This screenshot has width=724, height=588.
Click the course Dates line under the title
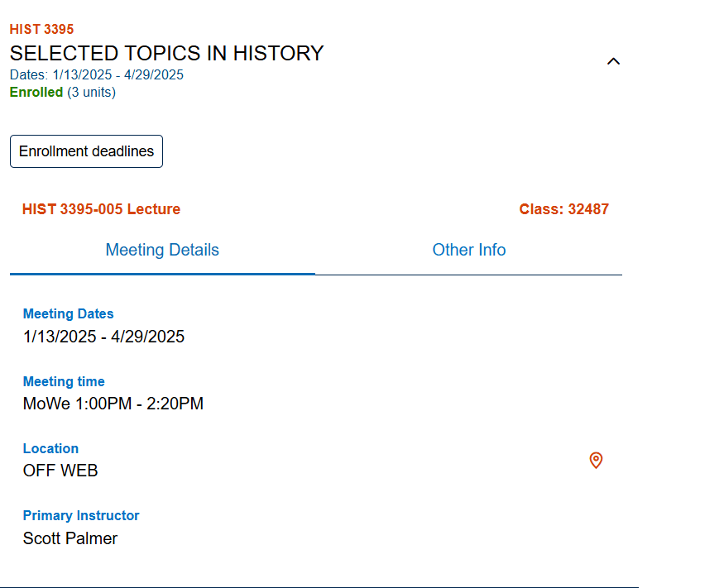click(97, 75)
